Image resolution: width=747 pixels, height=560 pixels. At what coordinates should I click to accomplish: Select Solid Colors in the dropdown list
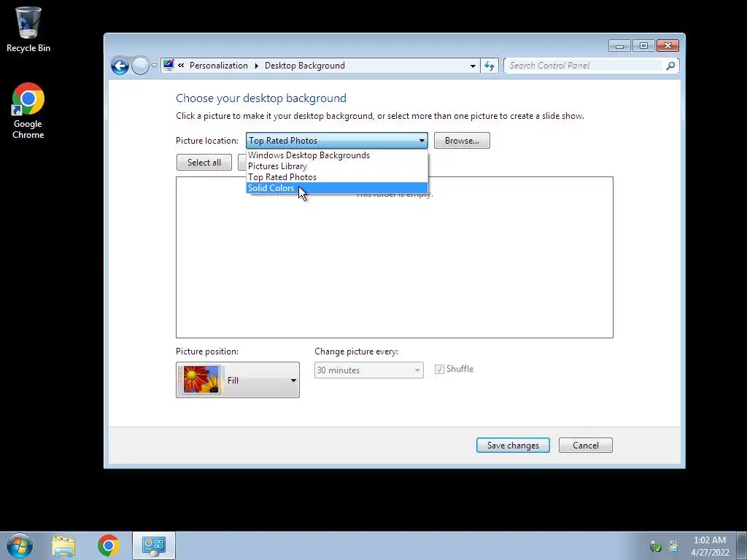337,188
